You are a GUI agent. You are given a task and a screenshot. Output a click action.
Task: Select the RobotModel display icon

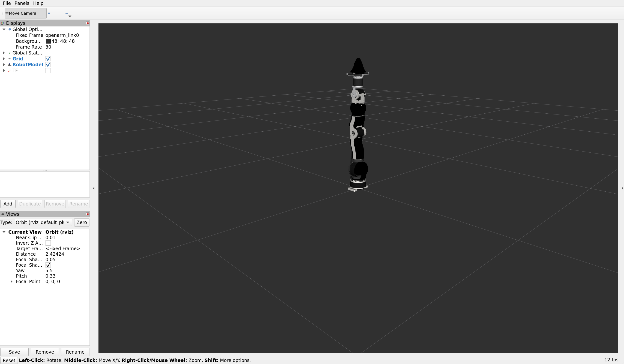click(x=10, y=65)
